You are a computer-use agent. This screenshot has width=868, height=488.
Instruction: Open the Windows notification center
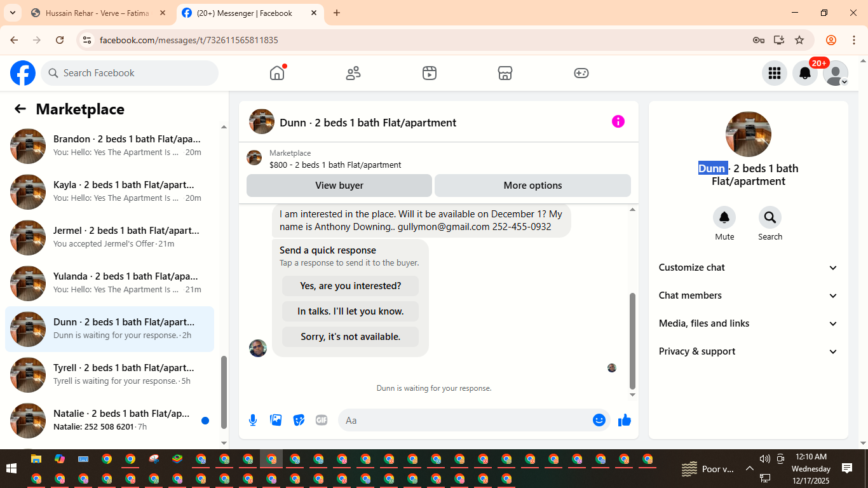pos(847,468)
